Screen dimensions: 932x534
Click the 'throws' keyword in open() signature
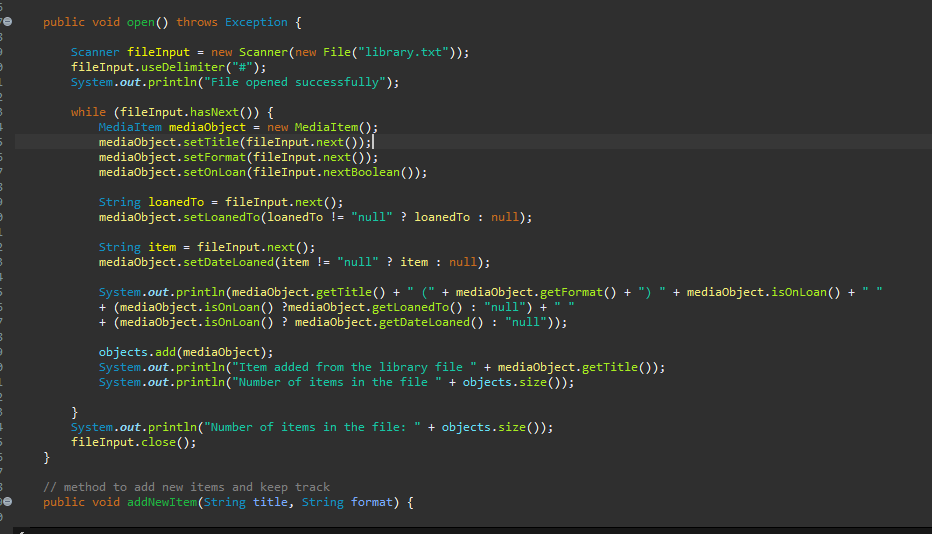coord(197,22)
